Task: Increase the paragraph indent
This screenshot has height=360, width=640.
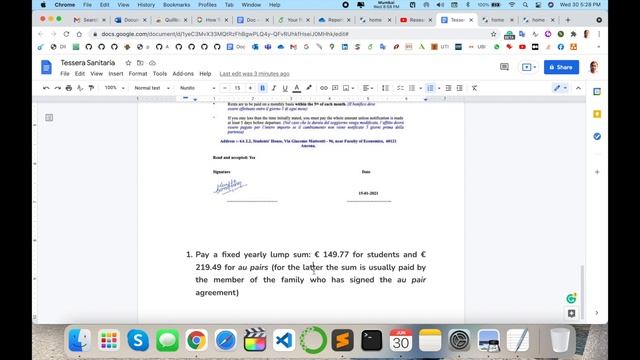Action: (x=460, y=88)
